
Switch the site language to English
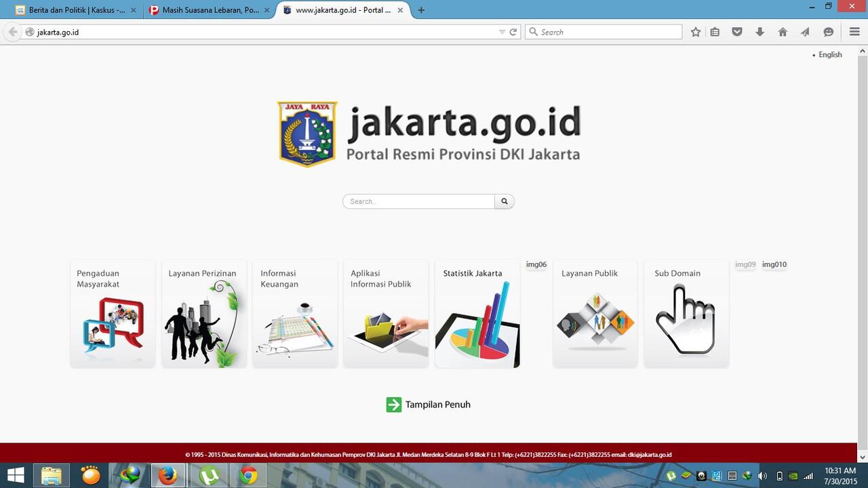(x=830, y=55)
